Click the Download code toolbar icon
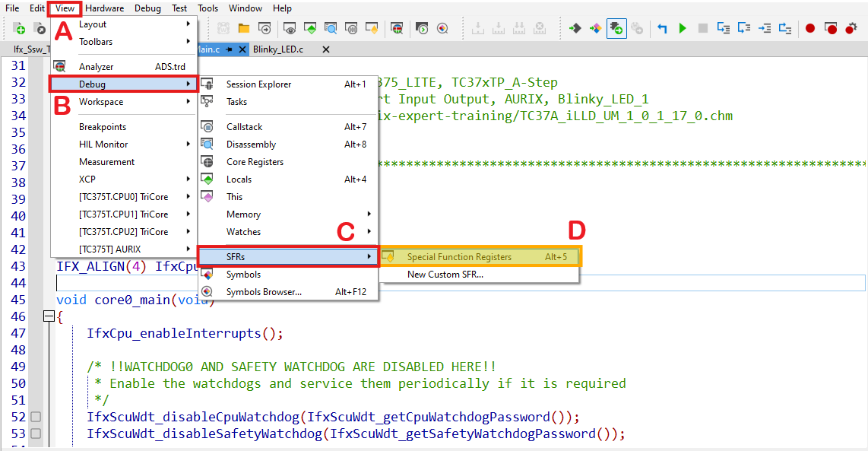The height and width of the screenshot is (451, 868). (x=478, y=27)
